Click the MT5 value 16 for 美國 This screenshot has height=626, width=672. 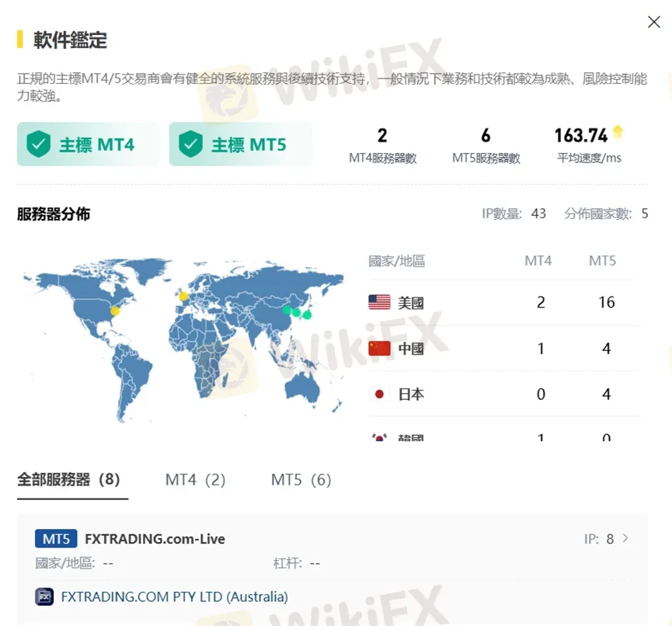607,302
